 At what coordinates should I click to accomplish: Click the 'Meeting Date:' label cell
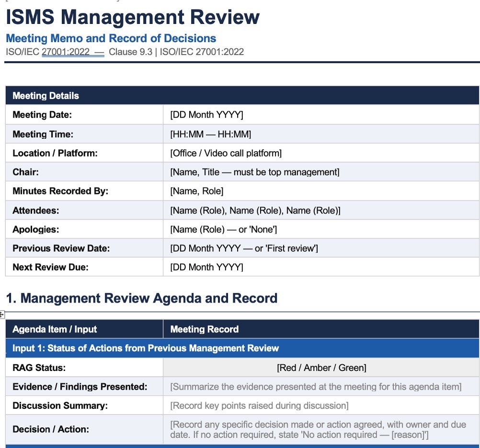click(x=84, y=115)
